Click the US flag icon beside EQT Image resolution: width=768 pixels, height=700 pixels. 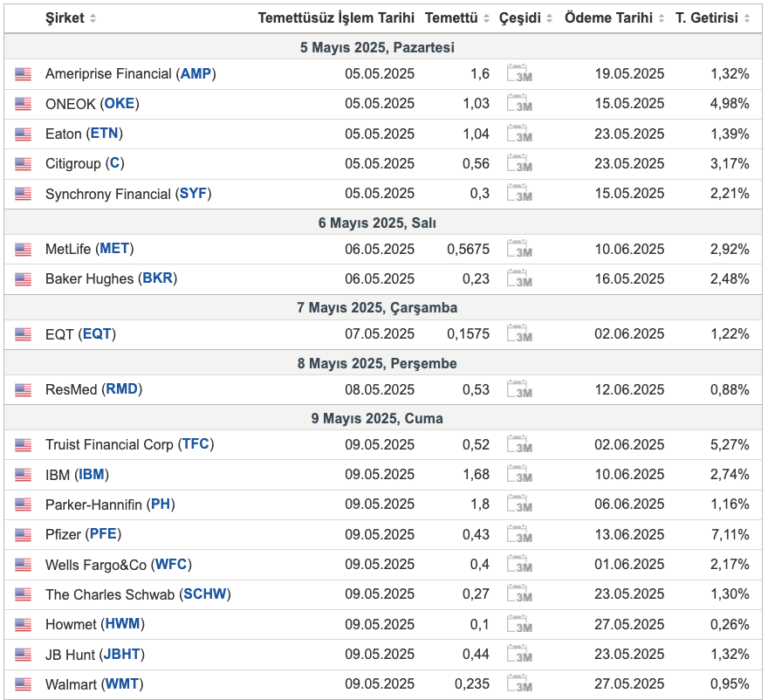click(x=23, y=334)
